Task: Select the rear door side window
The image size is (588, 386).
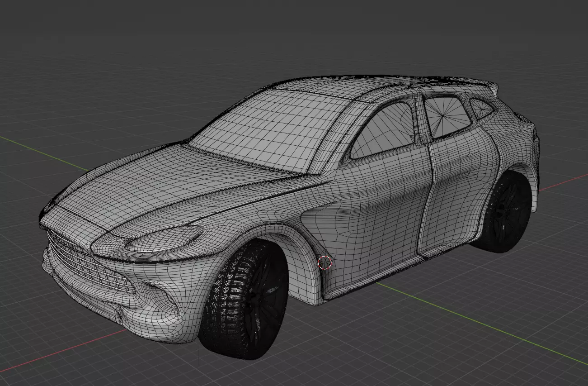Action: (447, 116)
